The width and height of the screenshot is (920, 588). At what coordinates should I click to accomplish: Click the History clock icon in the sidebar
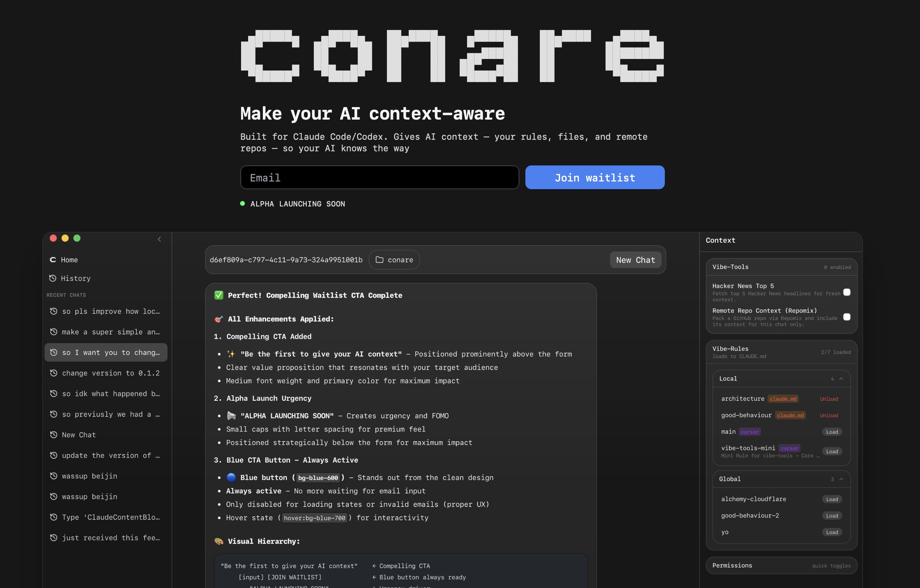click(x=54, y=278)
